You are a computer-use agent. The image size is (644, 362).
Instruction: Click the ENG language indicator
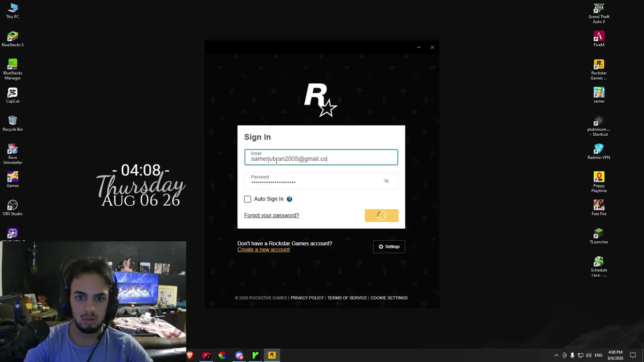coord(599,355)
